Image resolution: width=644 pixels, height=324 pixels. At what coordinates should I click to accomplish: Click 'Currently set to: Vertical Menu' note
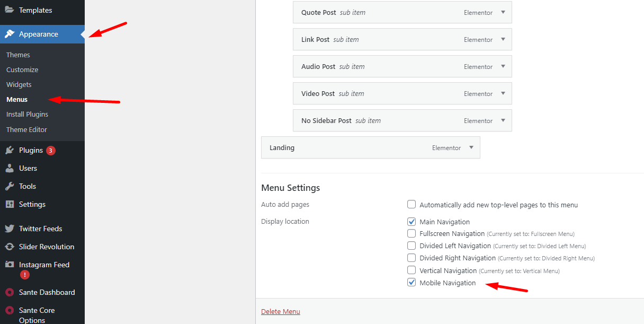point(519,271)
